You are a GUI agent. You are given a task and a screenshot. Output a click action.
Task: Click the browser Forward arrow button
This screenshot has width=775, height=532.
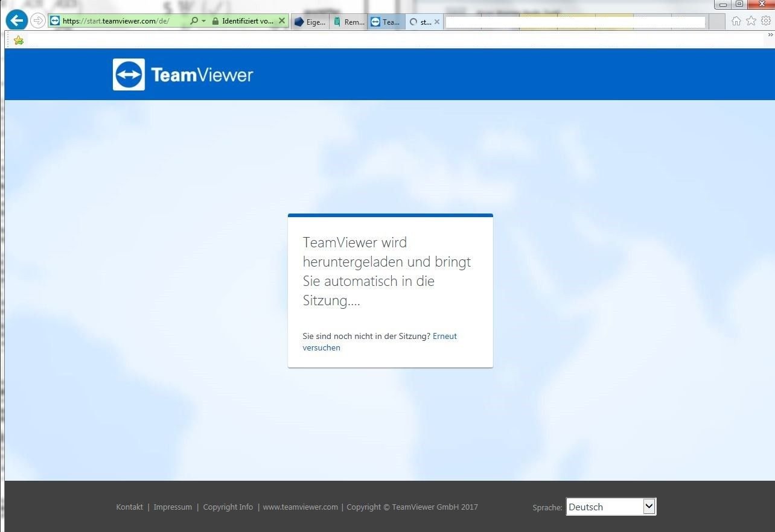point(38,21)
